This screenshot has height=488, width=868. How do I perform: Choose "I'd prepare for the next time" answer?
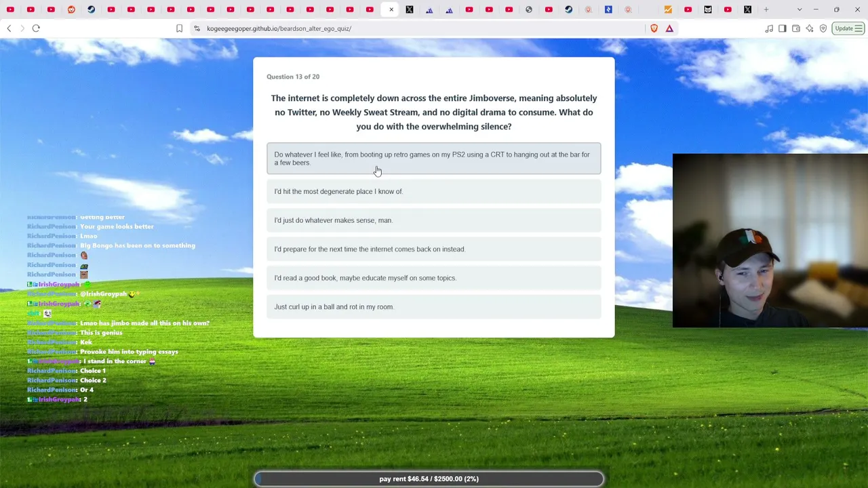click(x=434, y=249)
